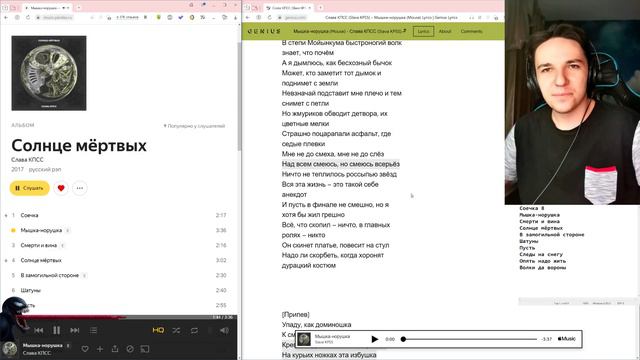Open a new tab in left browser
640x360 pixels.
click(79, 8)
